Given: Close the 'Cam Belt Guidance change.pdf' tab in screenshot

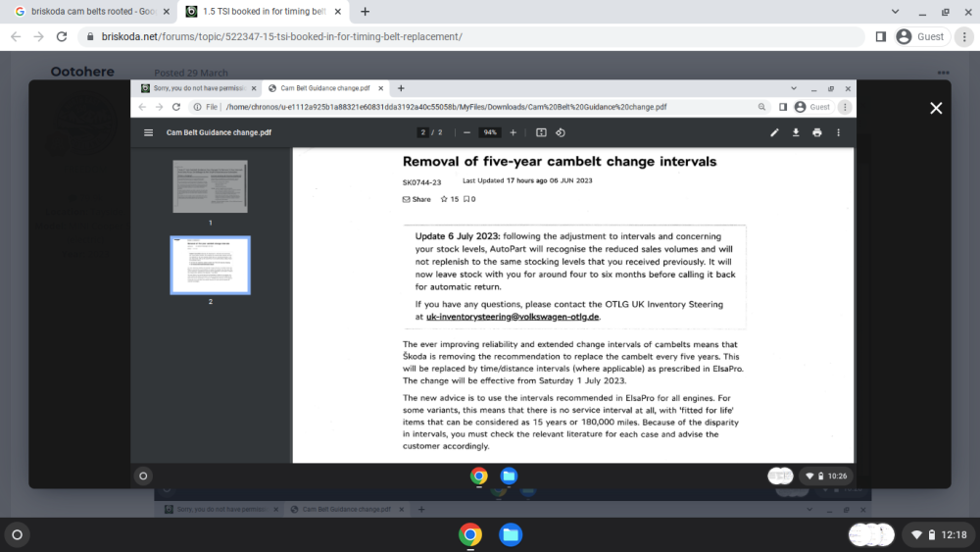Looking at the screenshot, I should tap(380, 88).
